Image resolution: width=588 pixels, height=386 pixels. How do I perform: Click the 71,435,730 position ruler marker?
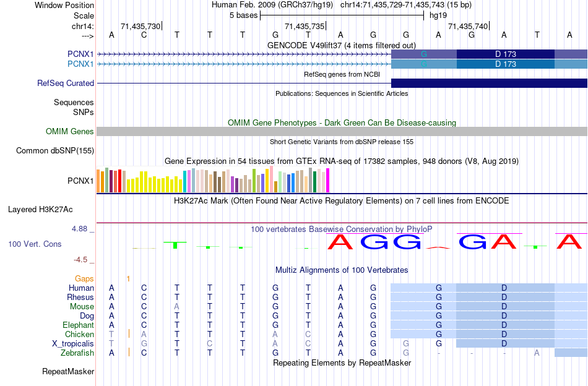(141, 26)
